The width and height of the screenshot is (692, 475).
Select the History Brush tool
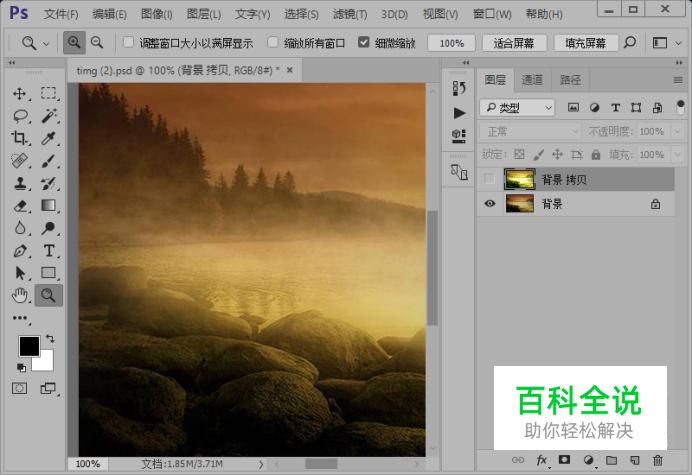click(49, 183)
